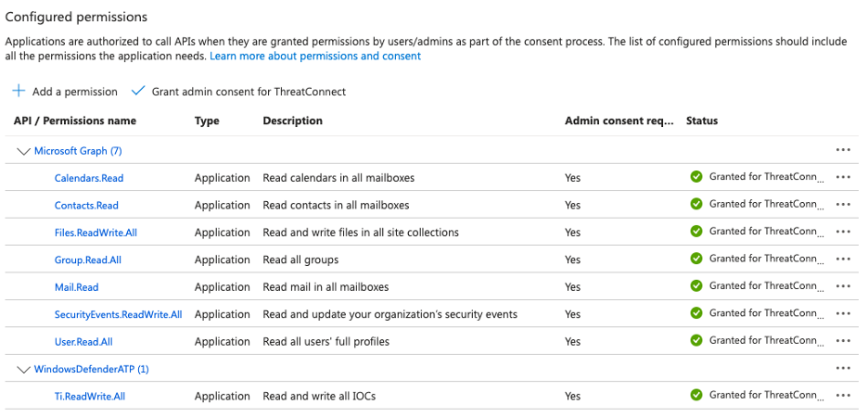Click the Type column header
This screenshot has width=868, height=417.
point(207,120)
